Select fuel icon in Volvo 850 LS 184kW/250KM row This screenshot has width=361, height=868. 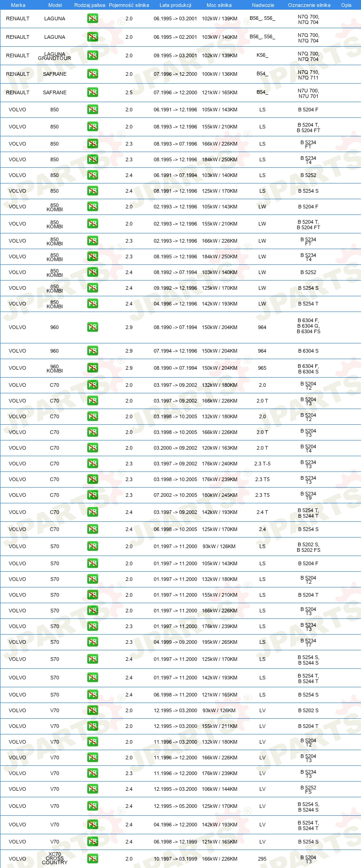click(92, 159)
